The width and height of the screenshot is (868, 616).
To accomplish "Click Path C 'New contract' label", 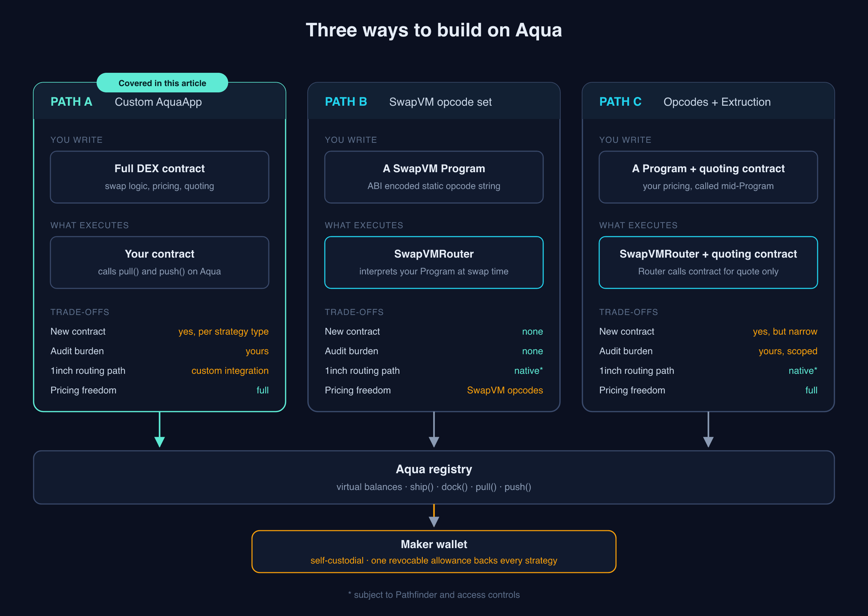I will pyautogui.click(x=626, y=331).
